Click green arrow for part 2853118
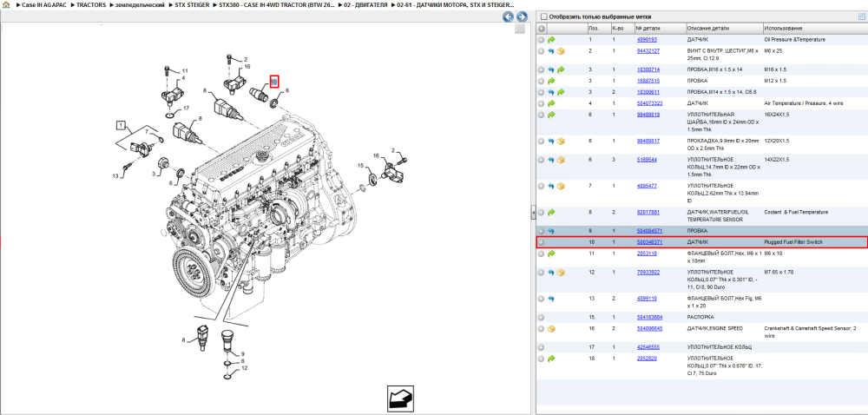Screen dimensions: 868x415 tap(551, 254)
